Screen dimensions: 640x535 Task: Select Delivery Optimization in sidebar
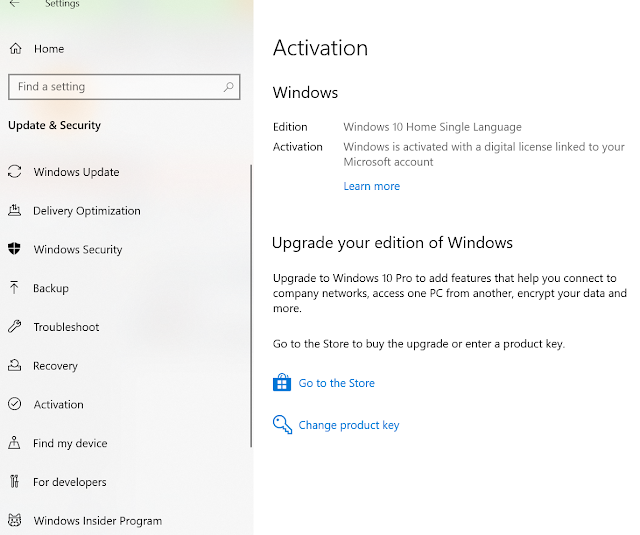tap(87, 211)
